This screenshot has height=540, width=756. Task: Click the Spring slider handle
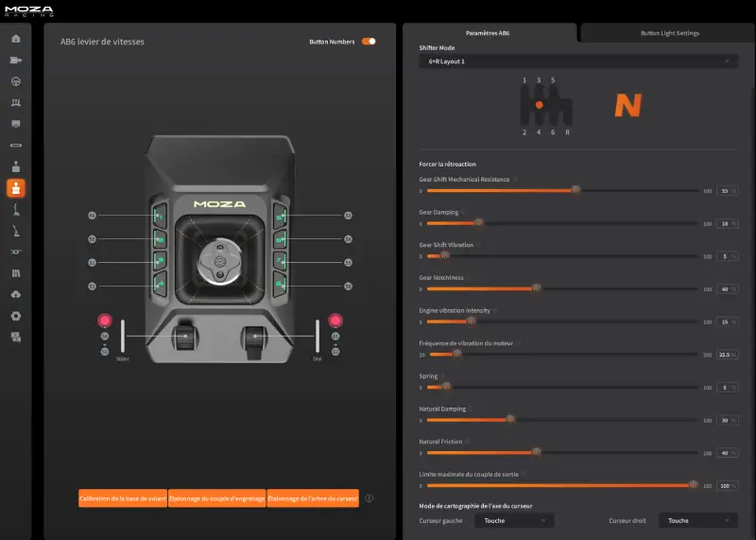446,387
